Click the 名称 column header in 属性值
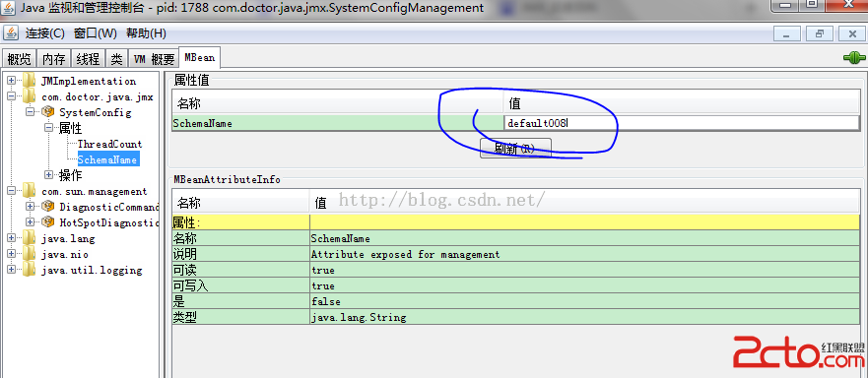The width and height of the screenshot is (868, 378). tap(338, 103)
